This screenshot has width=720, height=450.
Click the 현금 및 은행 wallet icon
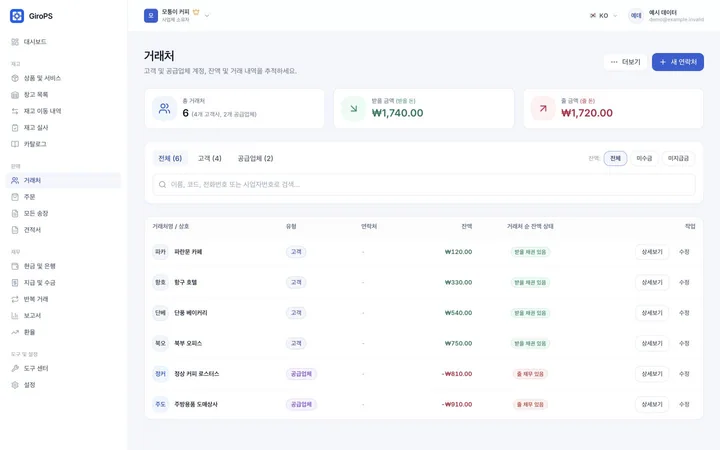[x=15, y=266]
